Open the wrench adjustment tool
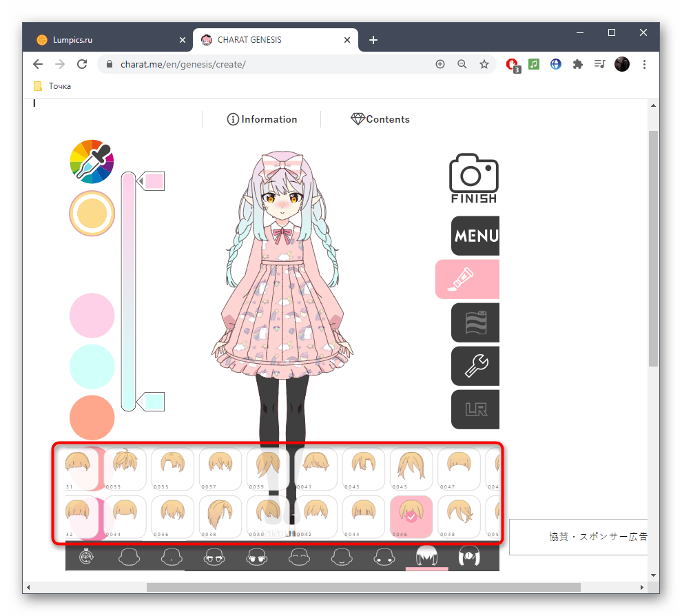Image resolution: width=682 pixels, height=616 pixels. pyautogui.click(x=475, y=365)
